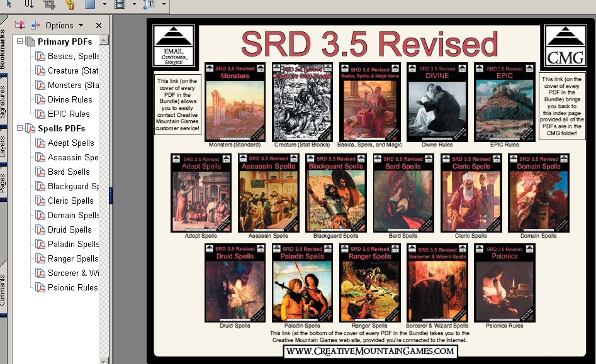Visit www.CreativeMountainGames.com link
Image resolution: width=596 pixels, height=364 pixels.
pyautogui.click(x=370, y=351)
